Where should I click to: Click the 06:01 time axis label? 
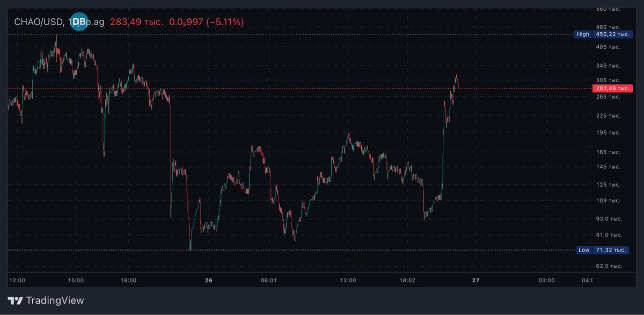pyautogui.click(x=268, y=280)
